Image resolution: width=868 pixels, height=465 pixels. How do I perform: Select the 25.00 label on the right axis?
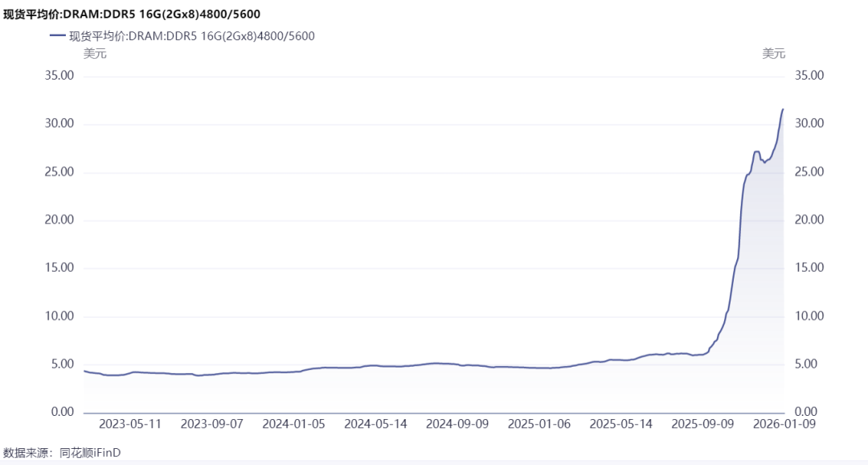(809, 172)
